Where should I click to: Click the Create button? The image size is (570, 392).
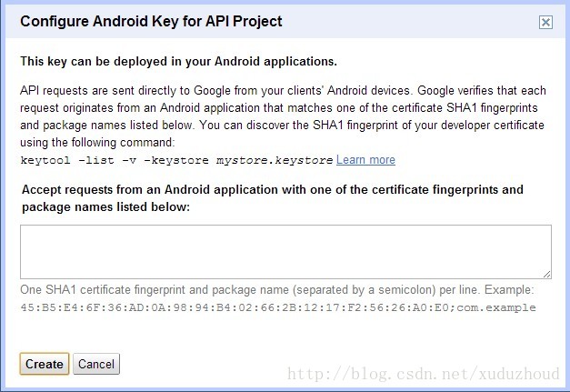pos(45,364)
